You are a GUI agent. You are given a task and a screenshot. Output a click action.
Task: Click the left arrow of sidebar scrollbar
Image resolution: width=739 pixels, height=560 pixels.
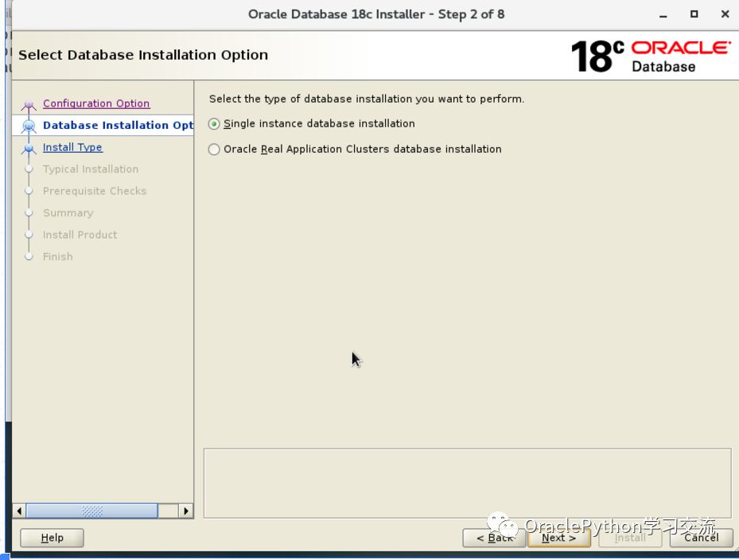(x=19, y=511)
